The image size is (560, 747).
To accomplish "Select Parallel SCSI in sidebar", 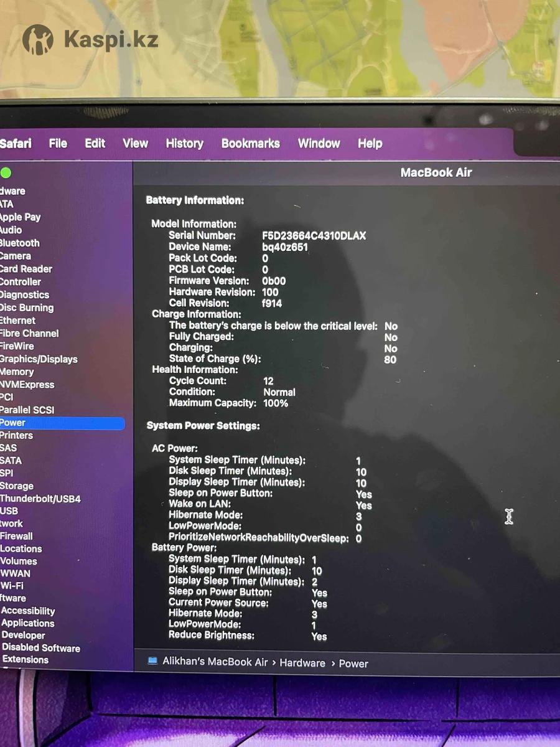I will tap(27, 410).
